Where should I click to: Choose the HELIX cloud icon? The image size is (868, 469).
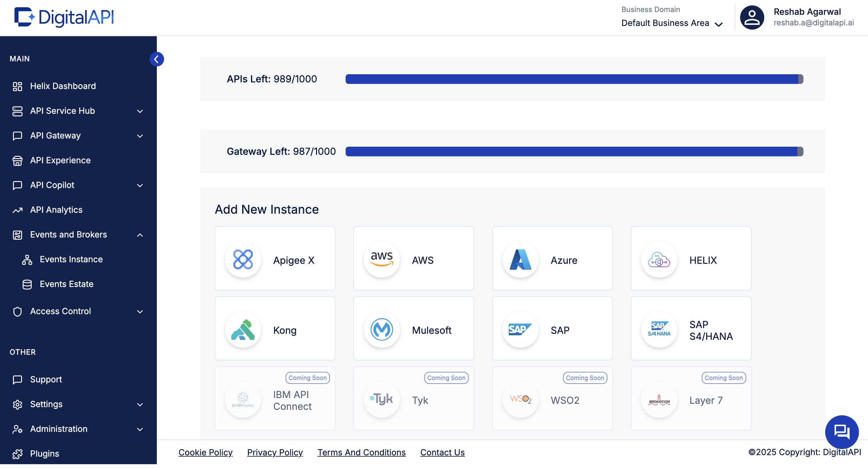tap(659, 260)
